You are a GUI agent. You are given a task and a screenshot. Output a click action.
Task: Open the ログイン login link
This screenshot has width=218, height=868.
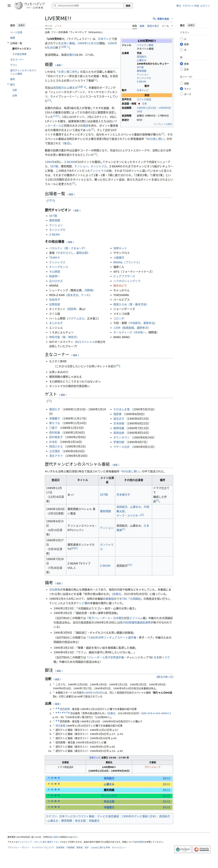[x=205, y=6]
